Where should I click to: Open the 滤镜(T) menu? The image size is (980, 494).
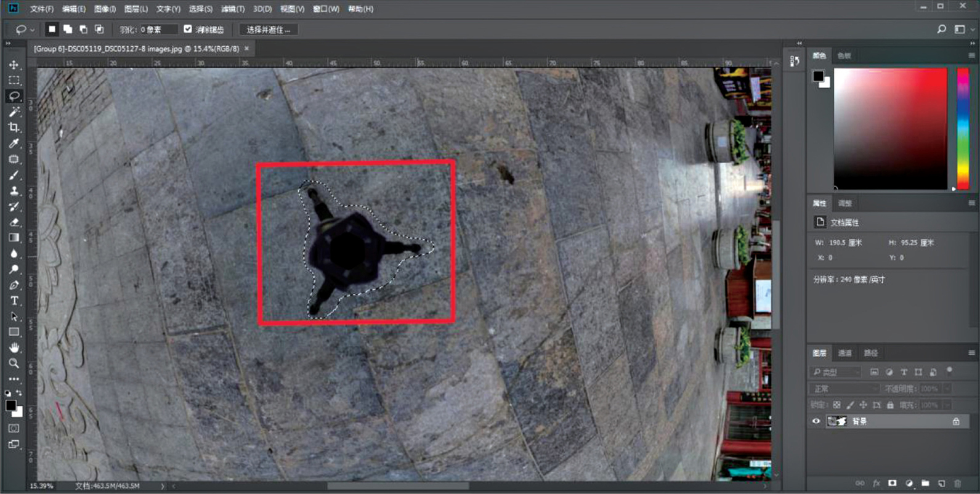tap(232, 9)
